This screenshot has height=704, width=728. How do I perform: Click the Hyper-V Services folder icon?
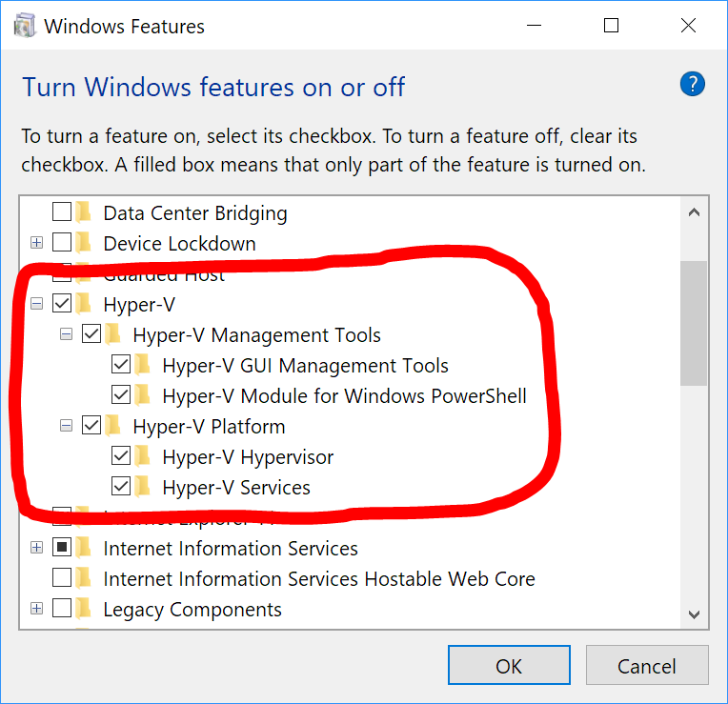pos(143,487)
